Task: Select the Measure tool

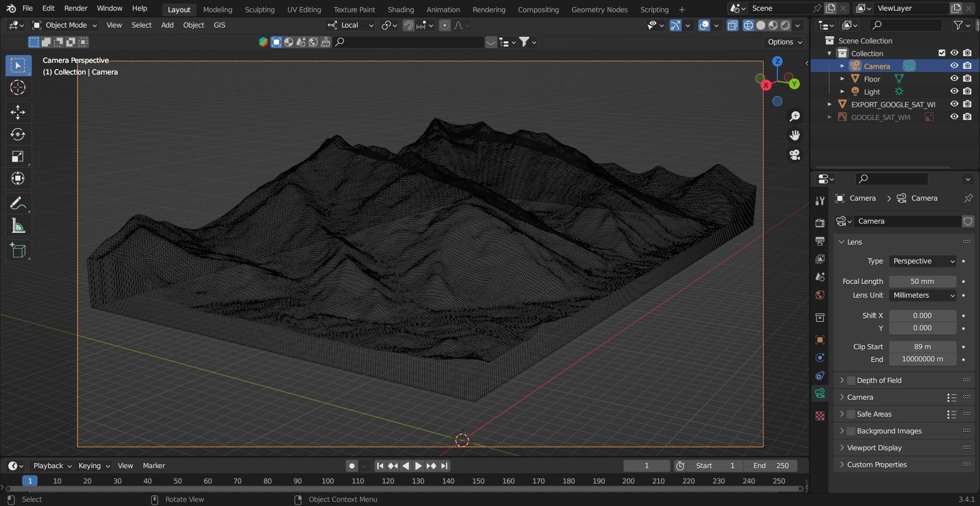Action: (x=18, y=226)
